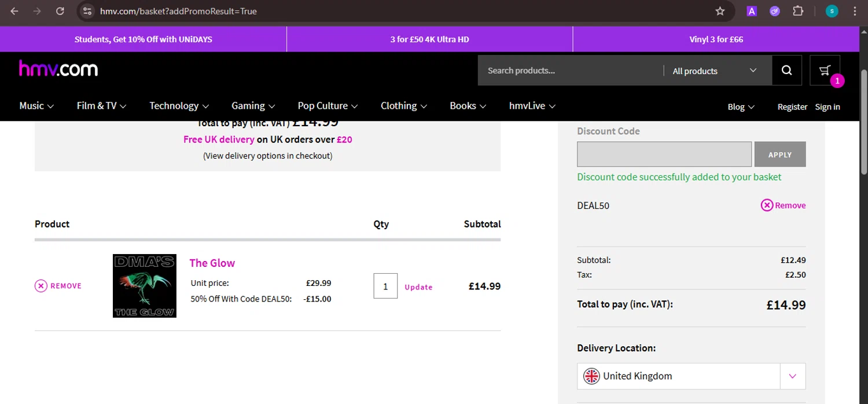
Task: Go forward in browser history
Action: pyautogui.click(x=37, y=11)
